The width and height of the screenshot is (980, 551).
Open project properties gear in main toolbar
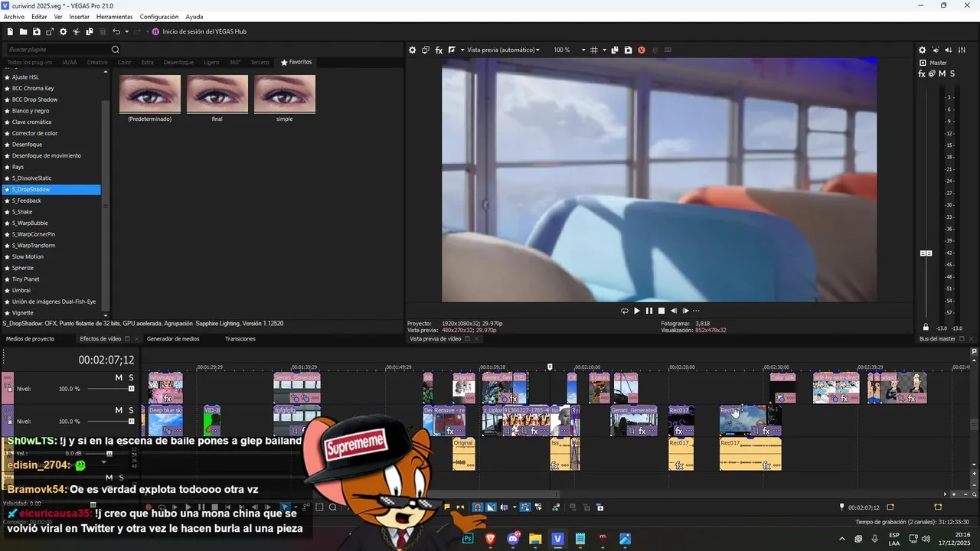point(63,31)
